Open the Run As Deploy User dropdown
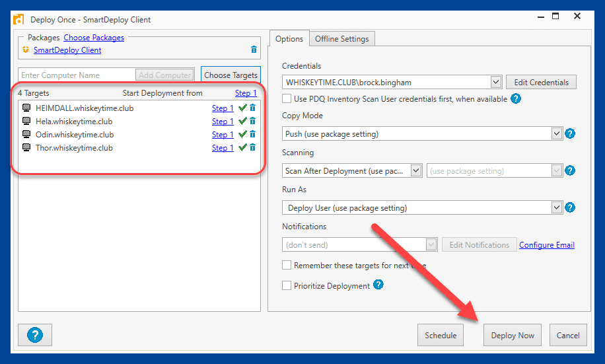 click(556, 207)
